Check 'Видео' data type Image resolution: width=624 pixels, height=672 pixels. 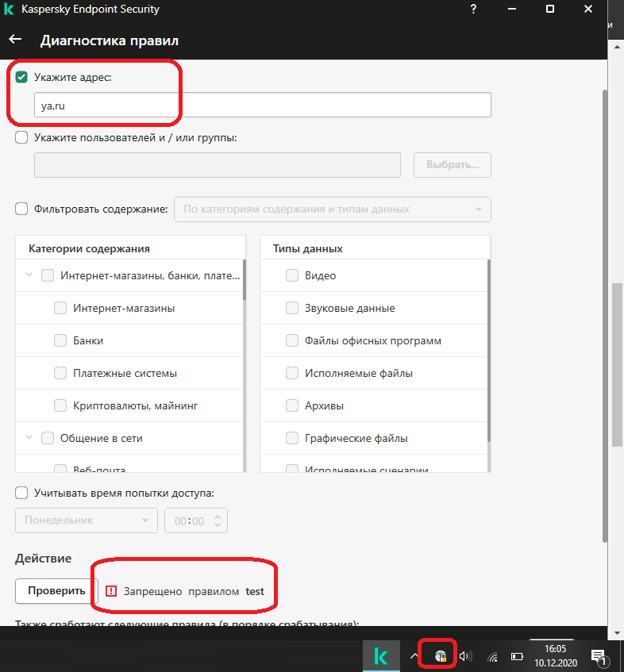292,275
